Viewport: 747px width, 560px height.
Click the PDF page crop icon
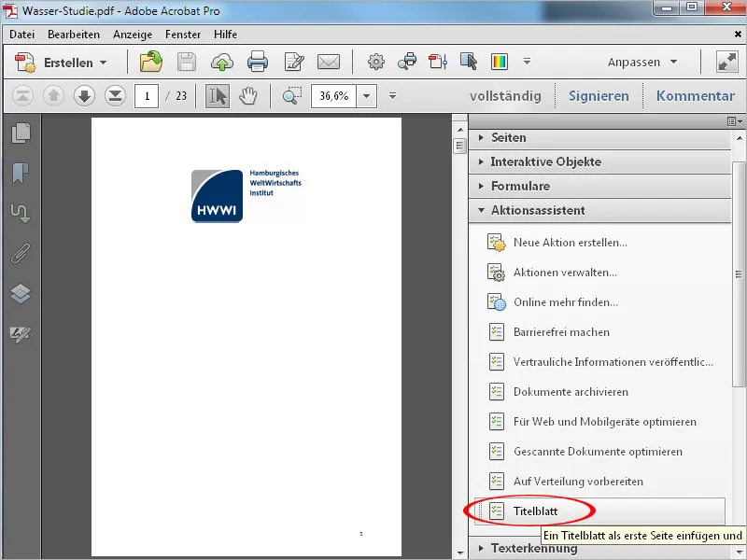click(x=438, y=62)
